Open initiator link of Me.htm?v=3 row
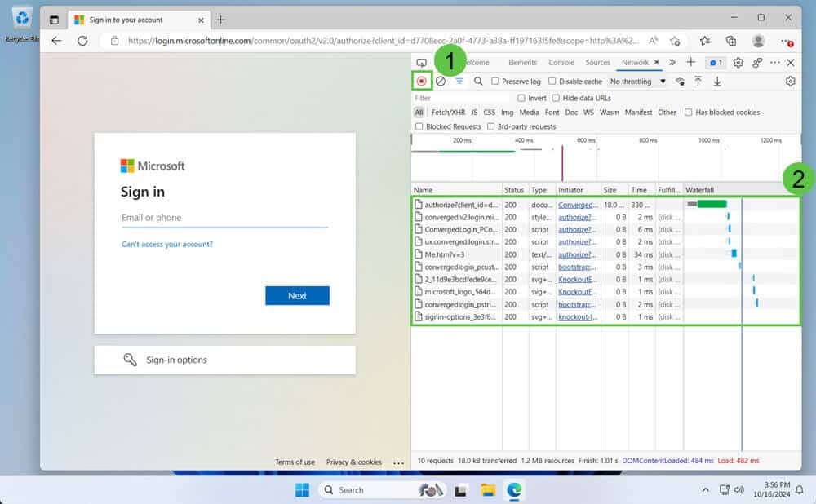816x504 pixels. click(577, 254)
